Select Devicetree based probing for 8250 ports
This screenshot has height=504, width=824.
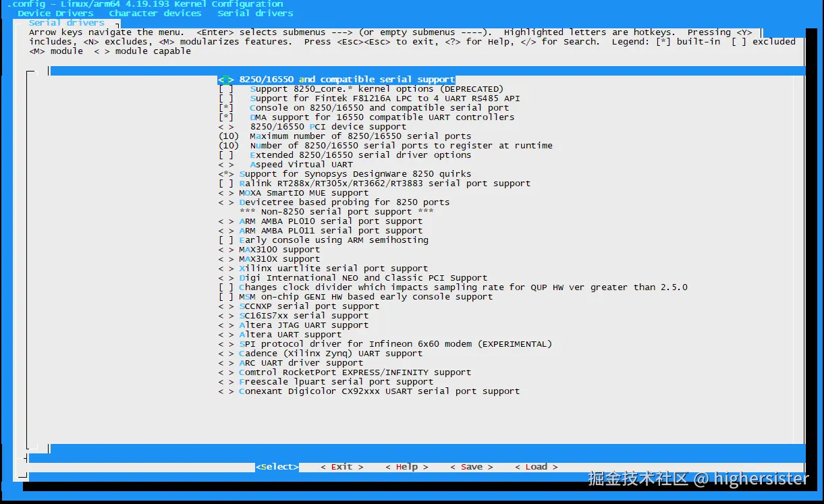(x=333, y=202)
